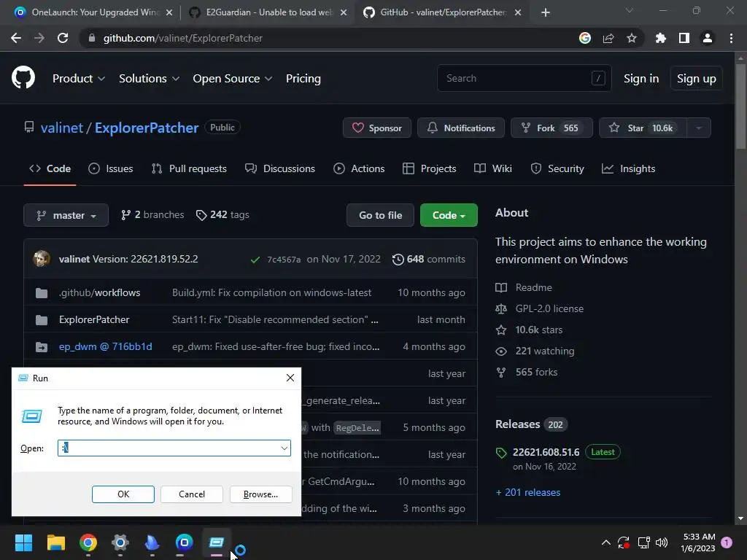Expand the Solutions menu
Image resolution: width=747 pixels, height=560 pixels.
pyautogui.click(x=149, y=79)
